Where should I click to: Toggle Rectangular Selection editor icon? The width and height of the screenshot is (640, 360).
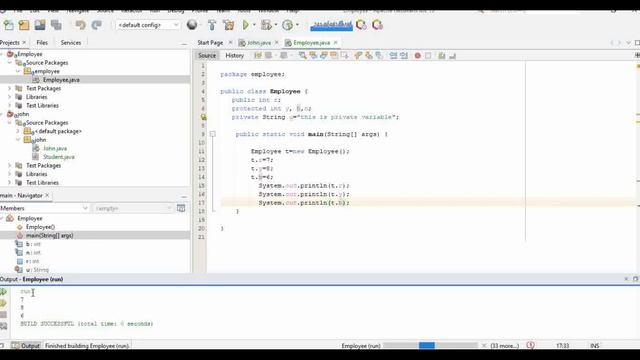click(344, 56)
